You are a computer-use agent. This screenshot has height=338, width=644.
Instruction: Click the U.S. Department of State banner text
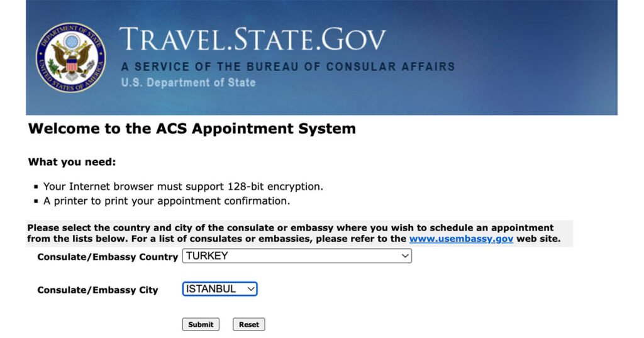click(x=188, y=82)
